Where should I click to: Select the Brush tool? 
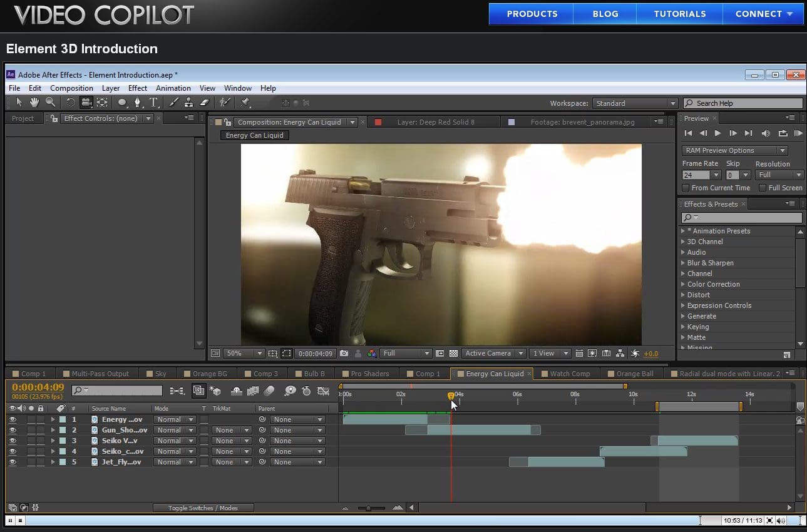click(x=174, y=102)
